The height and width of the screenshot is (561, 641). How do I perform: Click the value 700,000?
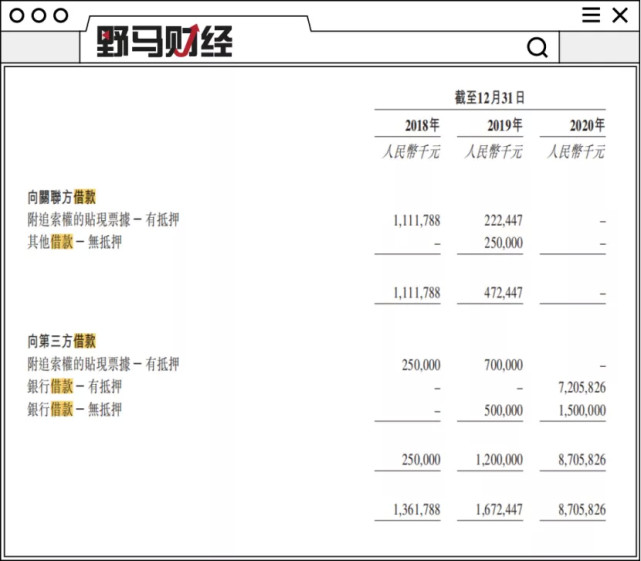[503, 365]
